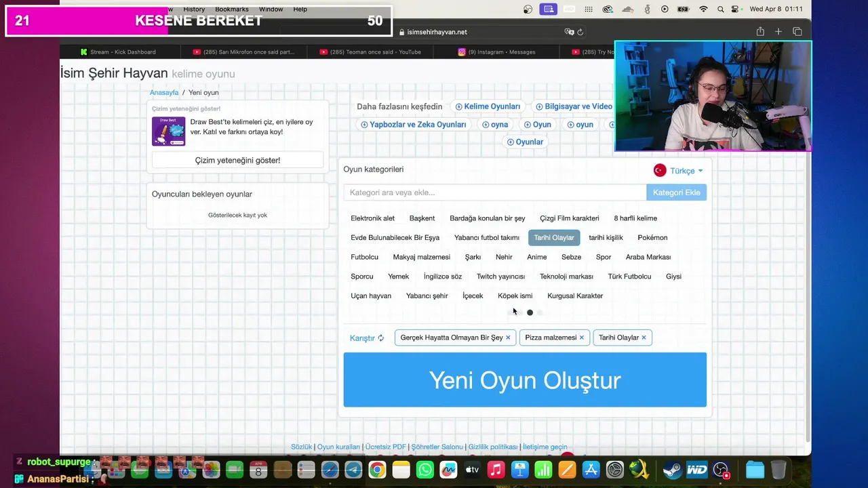Screen dimensions: 868x488
Task: Select the Yabancı futbol takımı category
Action: (x=487, y=237)
